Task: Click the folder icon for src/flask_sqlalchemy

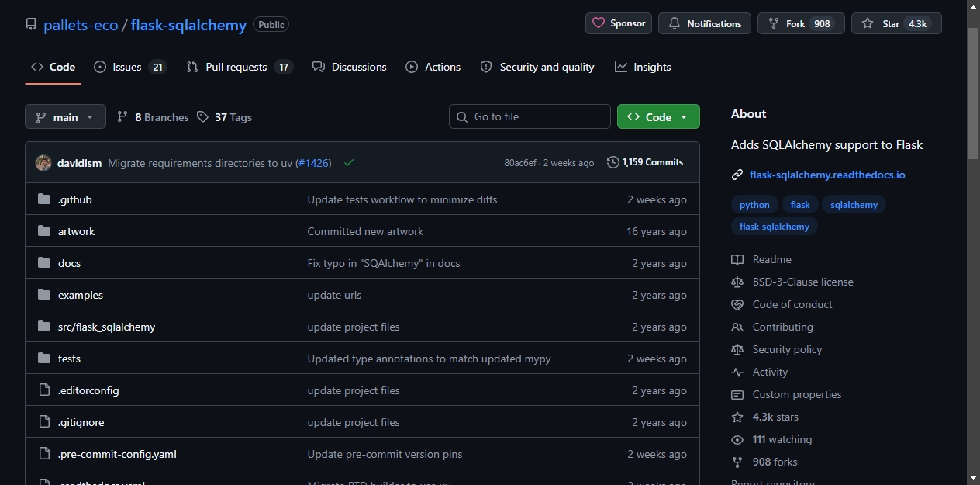Action: point(44,327)
